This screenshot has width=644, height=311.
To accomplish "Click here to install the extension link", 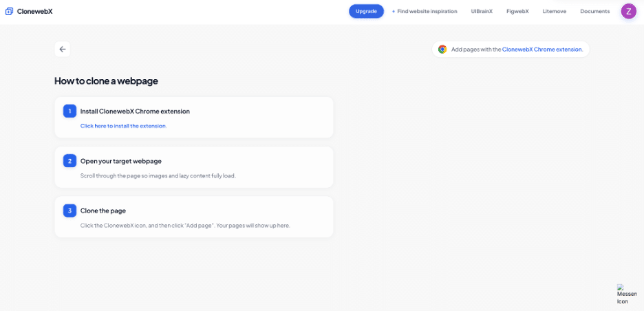I will pyautogui.click(x=123, y=126).
